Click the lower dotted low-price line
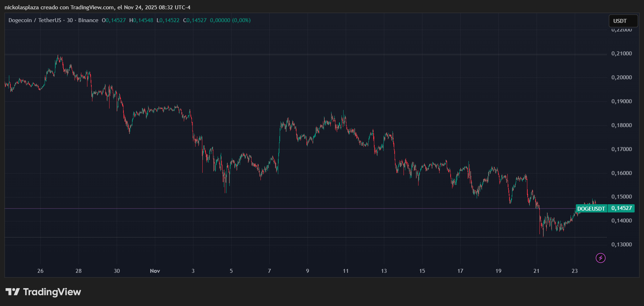This screenshot has height=306, width=644. point(285,237)
